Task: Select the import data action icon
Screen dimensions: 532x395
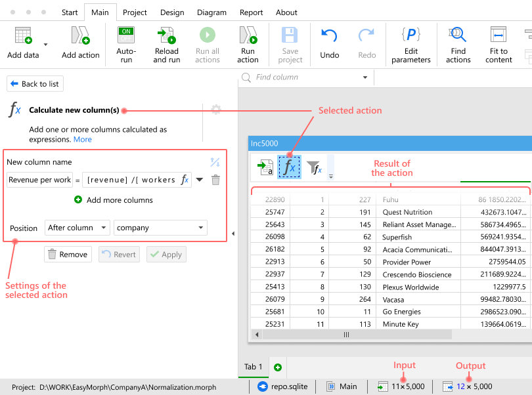Action: pos(265,167)
